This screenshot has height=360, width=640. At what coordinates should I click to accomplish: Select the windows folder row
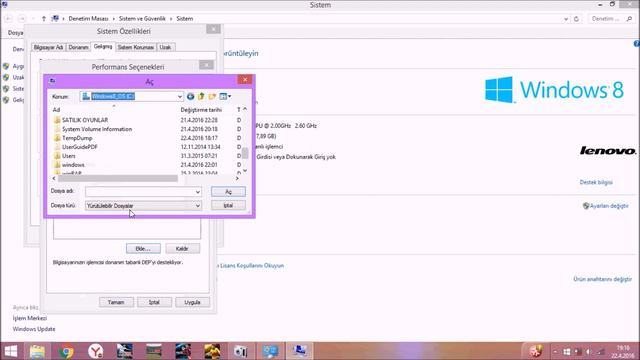(x=147, y=165)
